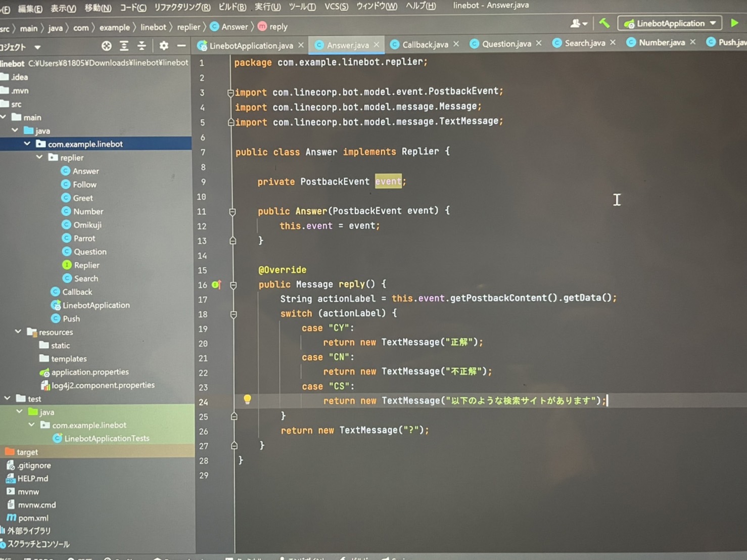Open project panel settings gear
This screenshot has height=560, width=747.
pos(164,46)
